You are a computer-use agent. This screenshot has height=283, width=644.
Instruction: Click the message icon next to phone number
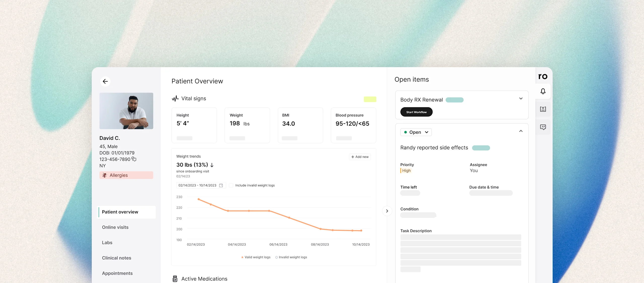(x=134, y=159)
